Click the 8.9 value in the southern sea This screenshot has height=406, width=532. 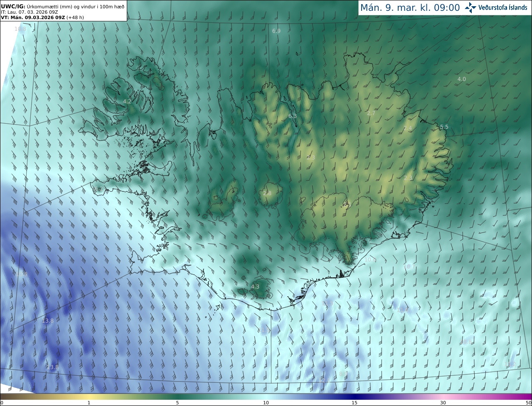343,374
